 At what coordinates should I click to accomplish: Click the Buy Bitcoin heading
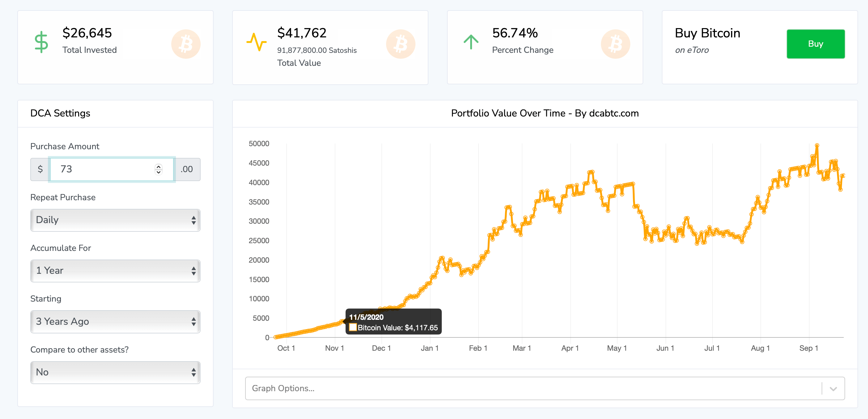coord(707,33)
